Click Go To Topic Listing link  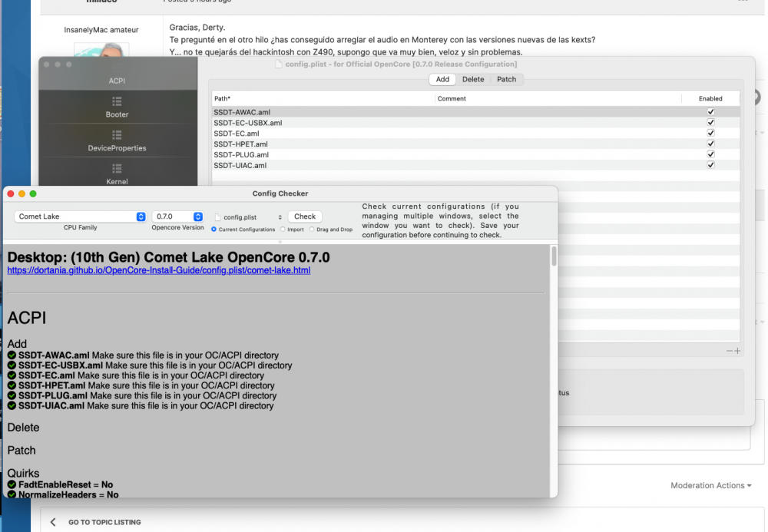point(104,522)
